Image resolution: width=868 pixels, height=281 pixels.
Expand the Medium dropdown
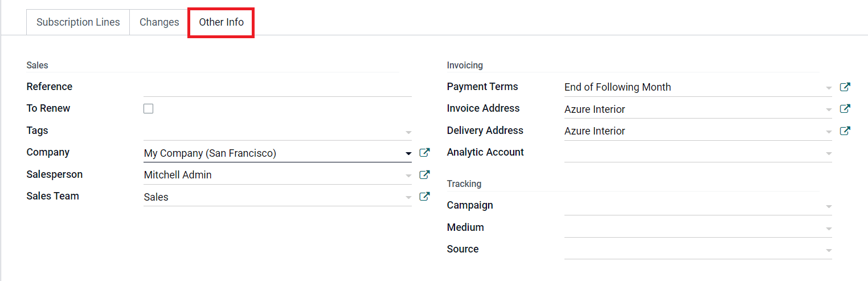[829, 229]
